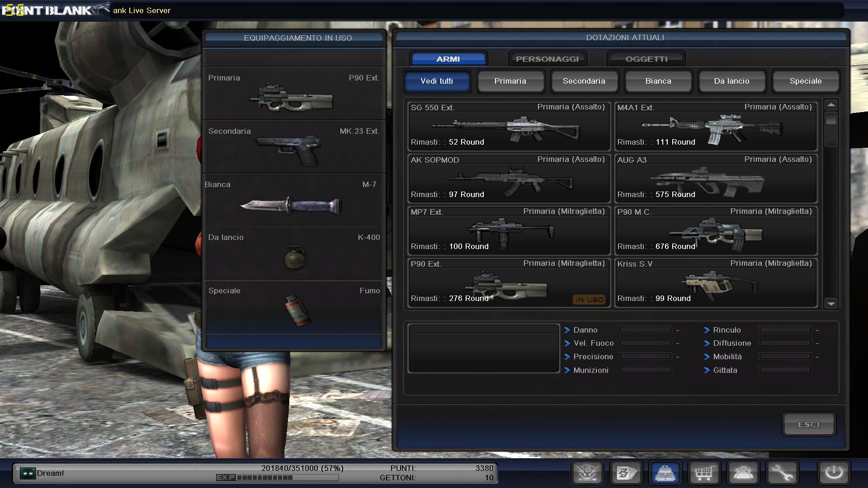Screen dimensions: 868x488
Task: Select SG 550 Ext. weapon card
Action: tap(509, 126)
